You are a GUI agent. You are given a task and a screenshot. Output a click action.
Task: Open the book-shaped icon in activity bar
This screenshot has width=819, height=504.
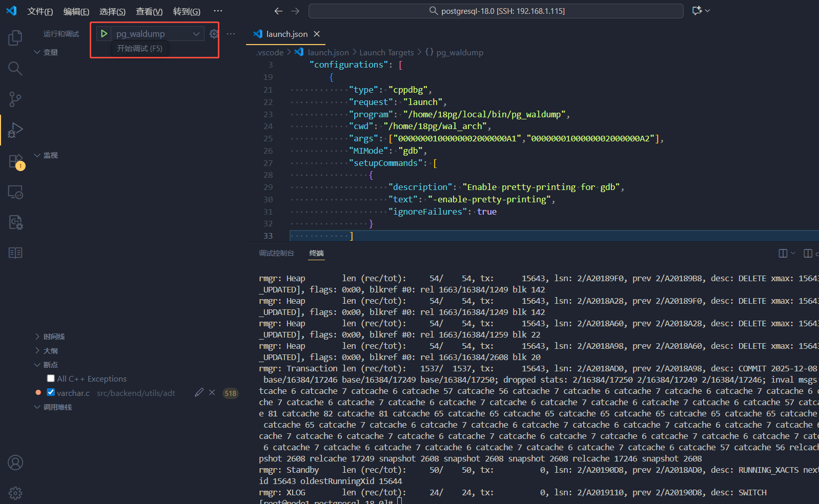15,253
